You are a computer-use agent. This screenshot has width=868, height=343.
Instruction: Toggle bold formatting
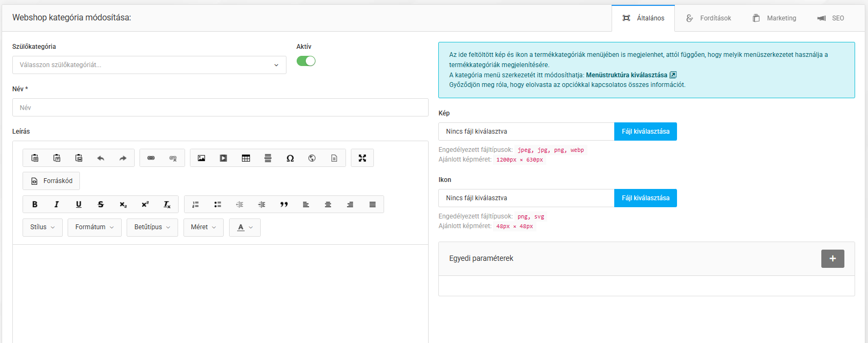pyautogui.click(x=35, y=205)
